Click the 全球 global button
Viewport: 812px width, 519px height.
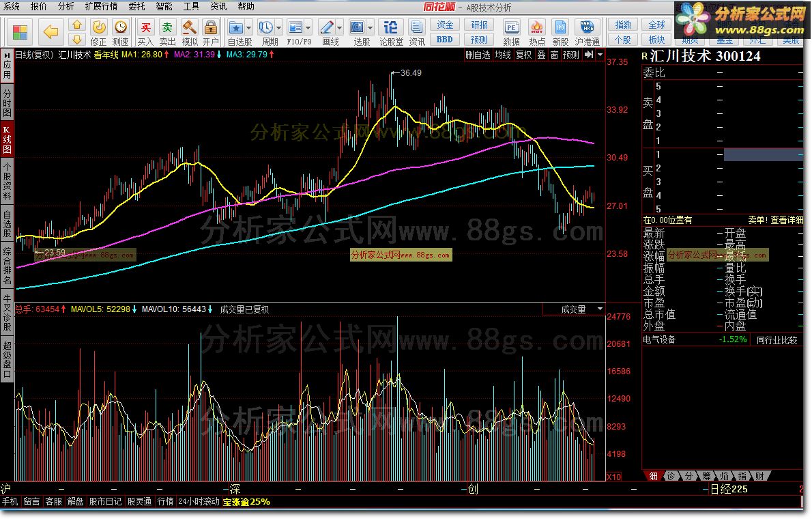click(x=656, y=25)
